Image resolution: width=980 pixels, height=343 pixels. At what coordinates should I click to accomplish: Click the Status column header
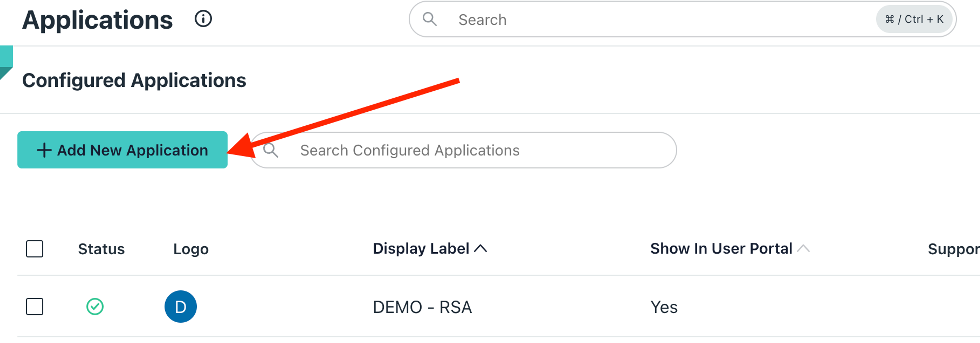pos(101,249)
